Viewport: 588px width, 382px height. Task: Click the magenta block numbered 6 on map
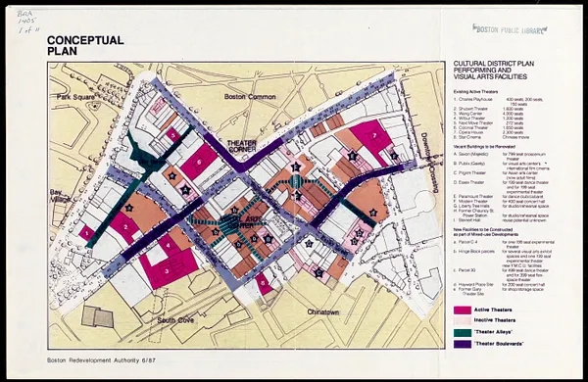pyautogui.click(x=199, y=162)
